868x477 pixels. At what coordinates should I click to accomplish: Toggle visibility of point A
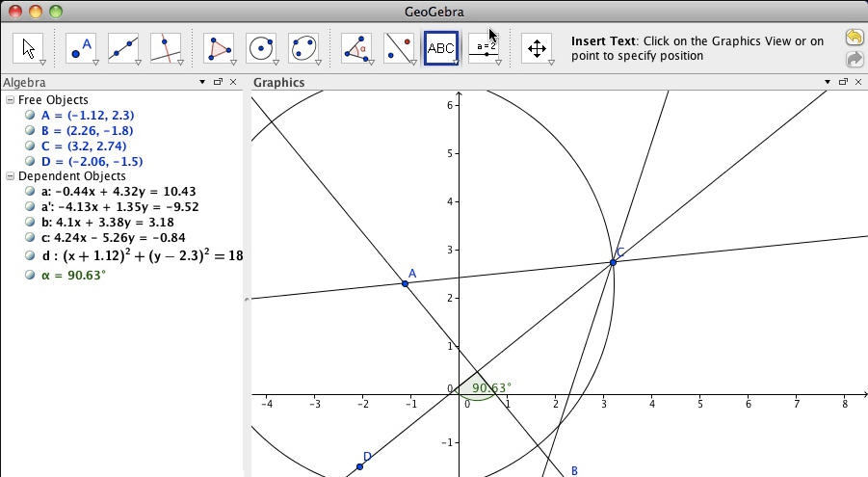click(x=31, y=116)
